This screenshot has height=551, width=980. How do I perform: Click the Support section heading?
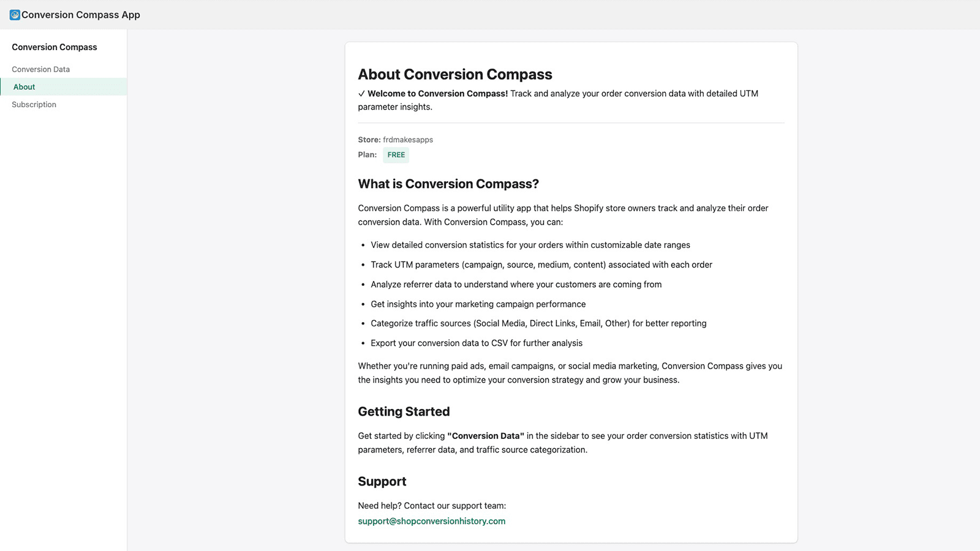382,481
